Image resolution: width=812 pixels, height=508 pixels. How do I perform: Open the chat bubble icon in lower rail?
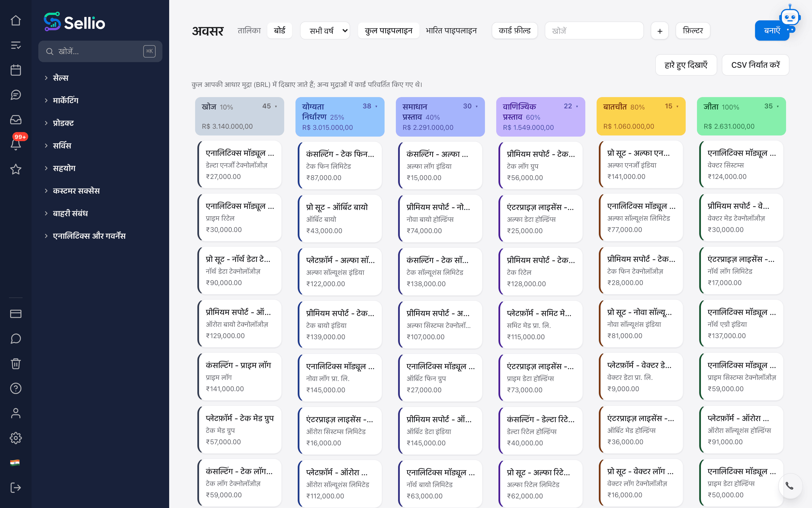pyautogui.click(x=16, y=339)
